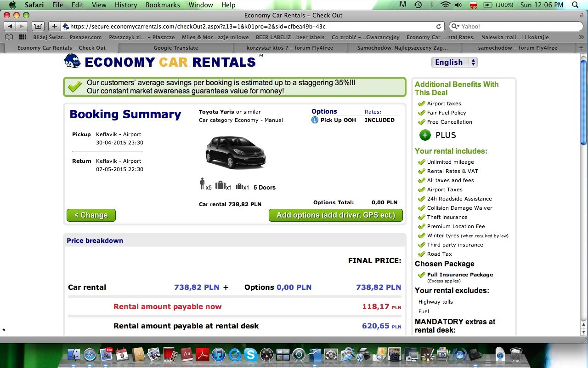Click the Add Bookmark plus button
Viewport: 588px width, 368px height.
point(55,26)
